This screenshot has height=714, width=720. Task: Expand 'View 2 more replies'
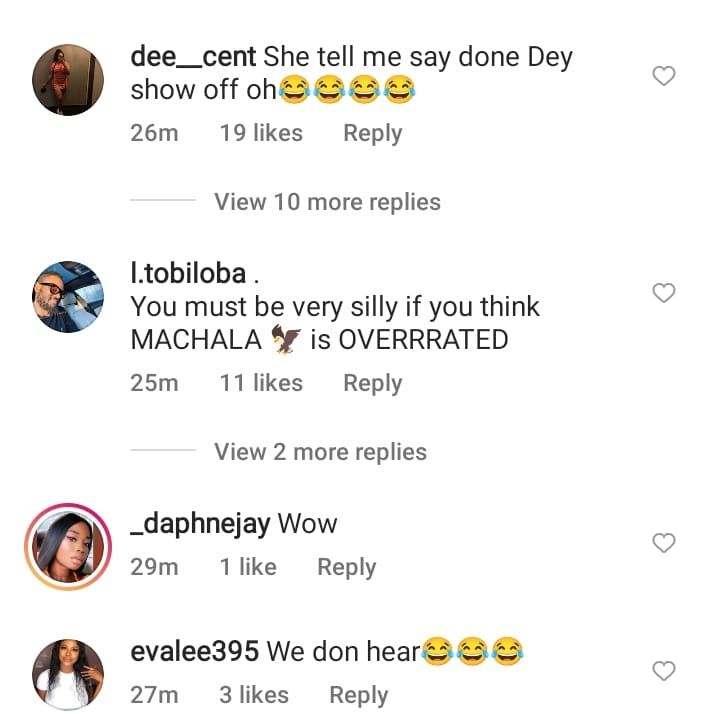(x=320, y=452)
